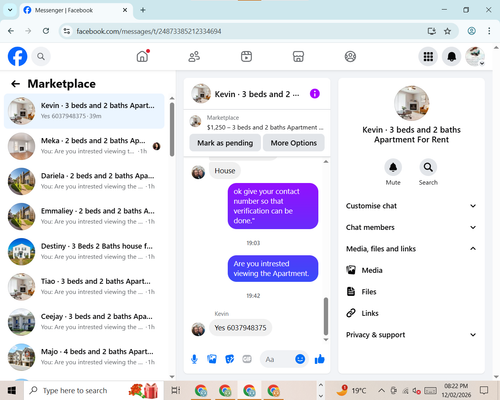The image size is (500, 400).
Task: Collapse Media, files and links section
Action: click(x=411, y=249)
